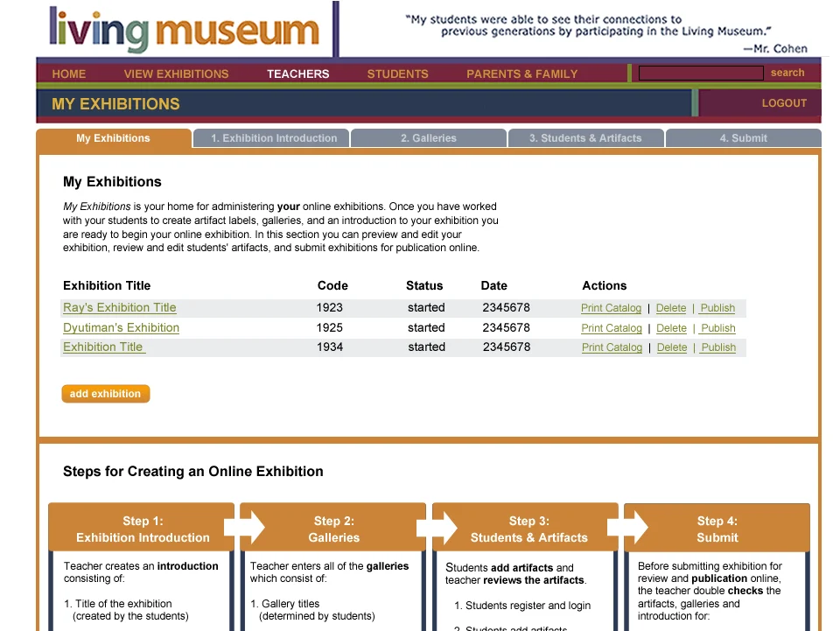The image size is (840, 631).
Task: Click the living museum logo
Action: click(x=185, y=29)
